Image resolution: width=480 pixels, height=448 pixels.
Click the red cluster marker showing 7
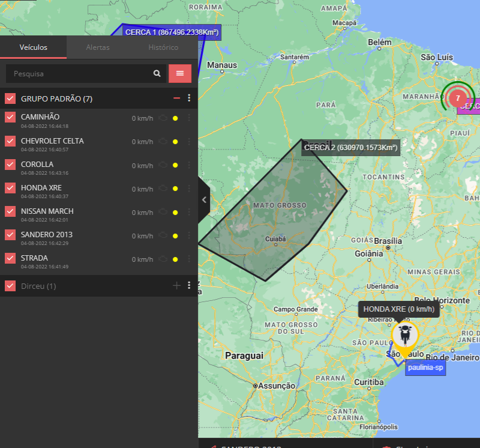(458, 98)
